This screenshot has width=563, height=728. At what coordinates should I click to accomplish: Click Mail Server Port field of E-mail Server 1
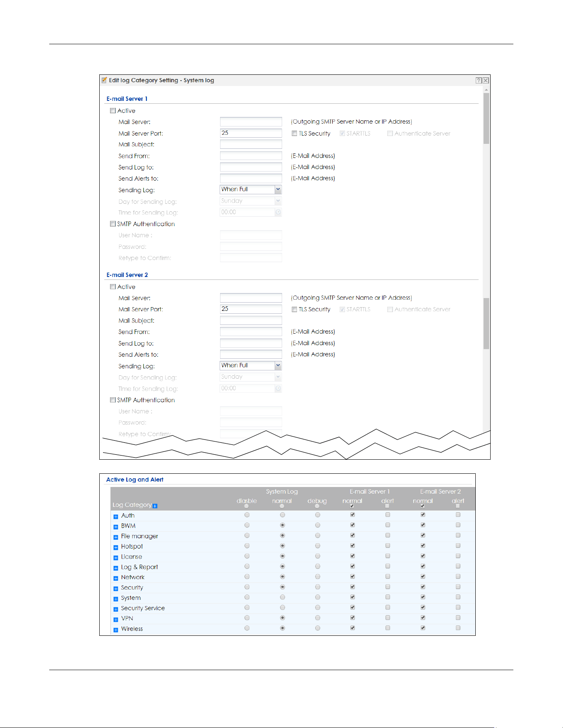[x=251, y=133]
